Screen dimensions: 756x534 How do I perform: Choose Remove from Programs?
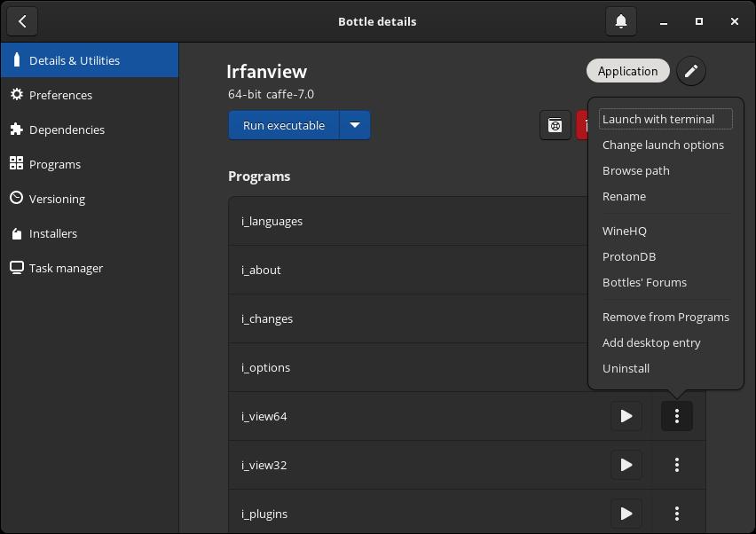tap(665, 318)
